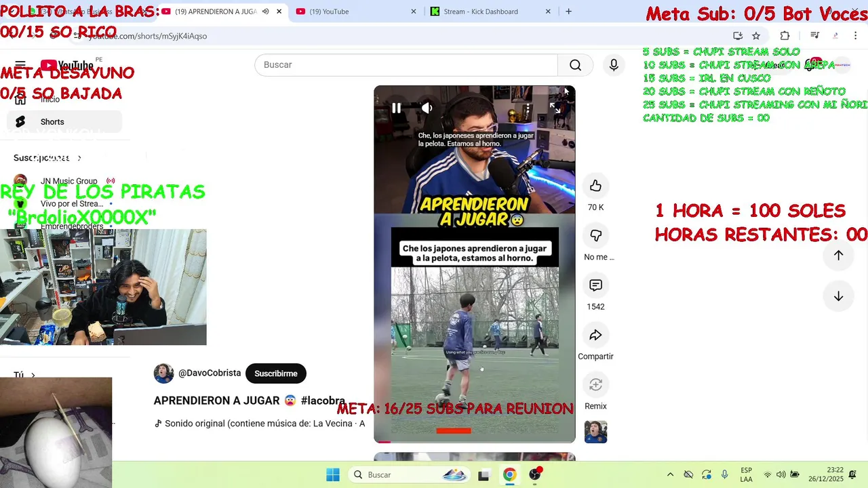Click the Remix icon

(x=595, y=384)
